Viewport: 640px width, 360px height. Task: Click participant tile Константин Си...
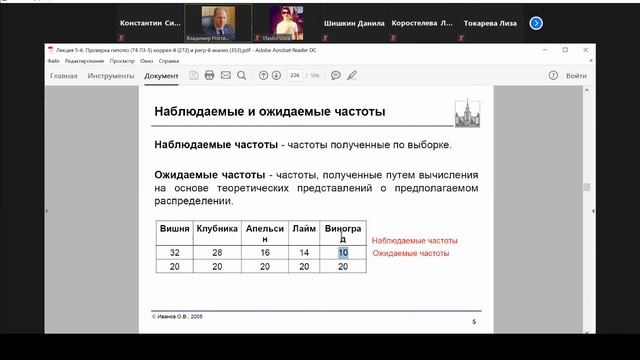tap(150, 23)
